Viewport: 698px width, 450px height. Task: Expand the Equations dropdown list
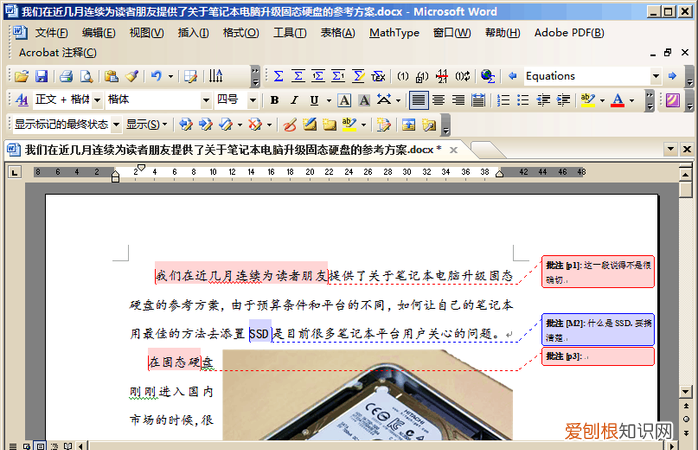[x=656, y=76]
